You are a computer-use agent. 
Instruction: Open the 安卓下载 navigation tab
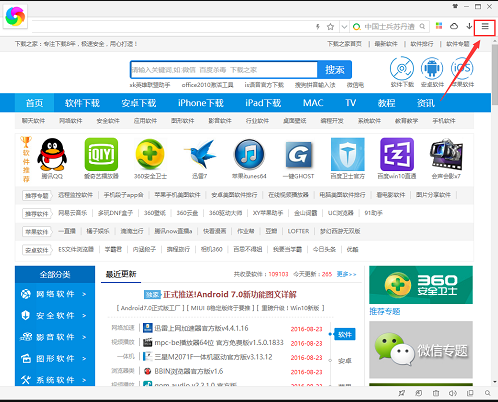click(x=139, y=103)
